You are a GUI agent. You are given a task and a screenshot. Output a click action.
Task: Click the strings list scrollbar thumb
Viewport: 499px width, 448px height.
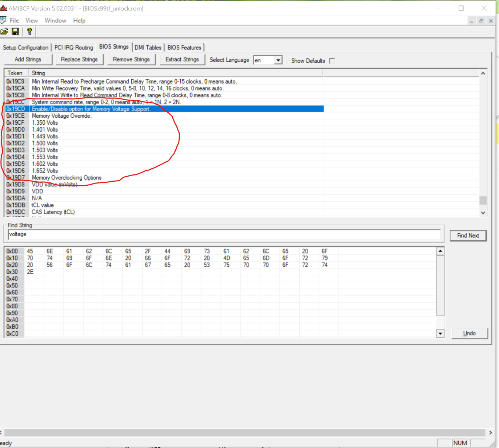click(483, 200)
